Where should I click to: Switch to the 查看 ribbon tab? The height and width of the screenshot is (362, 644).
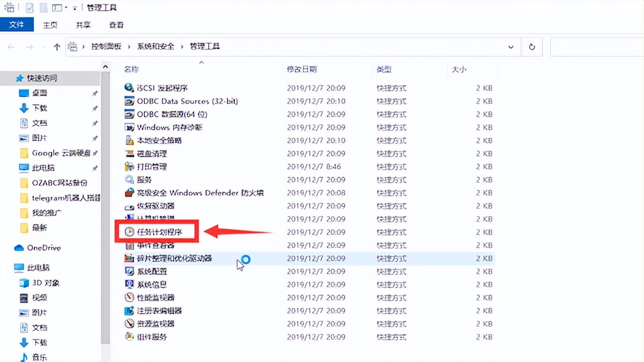tap(116, 25)
